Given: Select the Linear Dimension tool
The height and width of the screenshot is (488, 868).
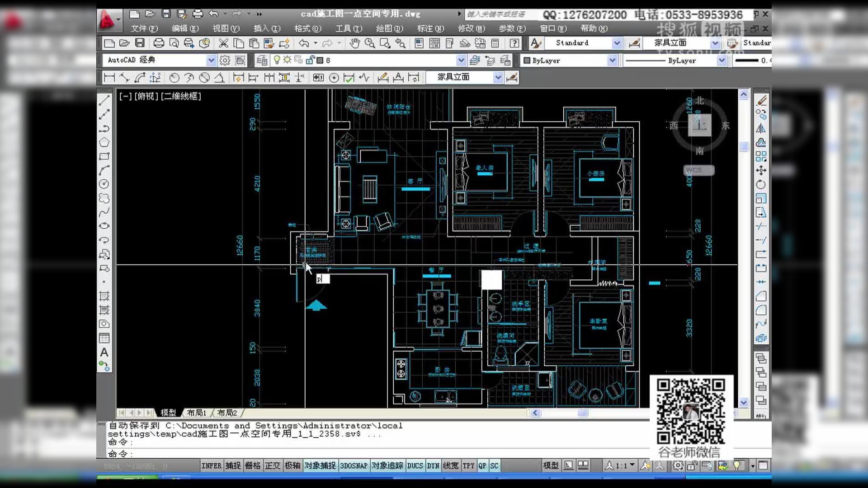Looking at the screenshot, I should [109, 77].
